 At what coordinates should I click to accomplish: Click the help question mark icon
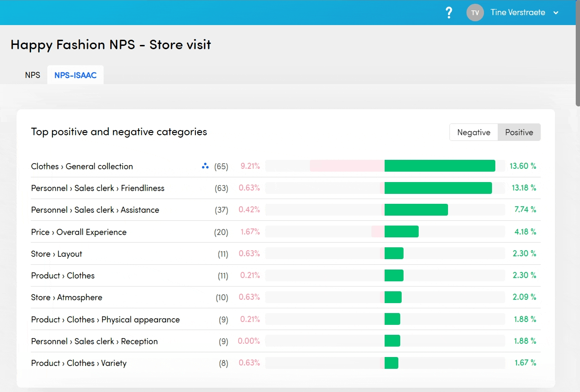[449, 13]
